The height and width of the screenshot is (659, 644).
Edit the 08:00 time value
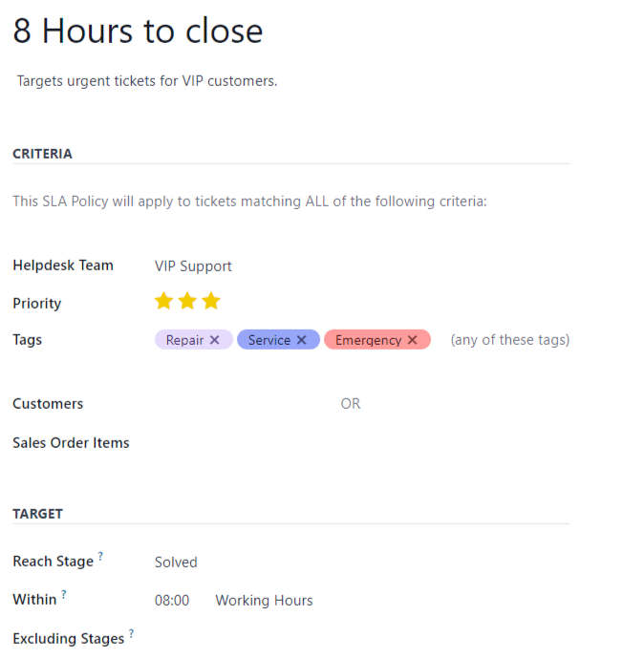(172, 601)
